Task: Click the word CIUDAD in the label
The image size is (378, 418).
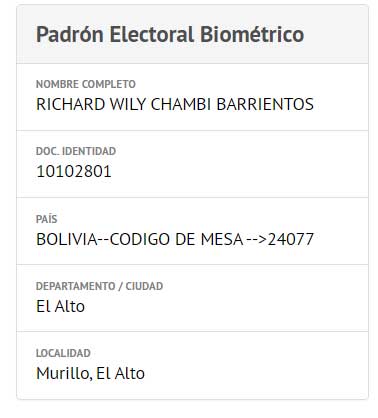Action: pyautogui.click(x=144, y=286)
